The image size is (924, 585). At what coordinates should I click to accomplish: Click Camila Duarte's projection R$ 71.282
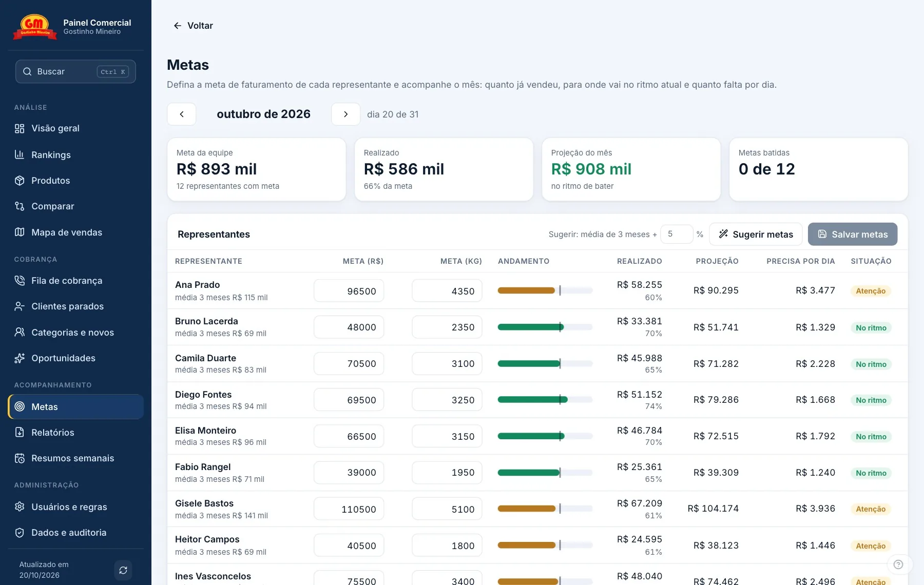pyautogui.click(x=716, y=364)
